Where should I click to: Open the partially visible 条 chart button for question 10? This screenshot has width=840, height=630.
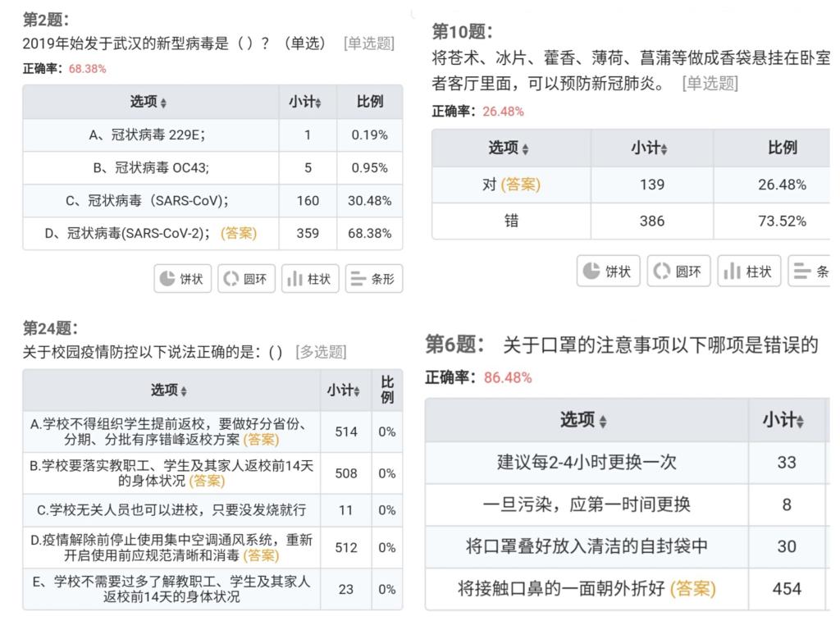pyautogui.click(x=810, y=271)
